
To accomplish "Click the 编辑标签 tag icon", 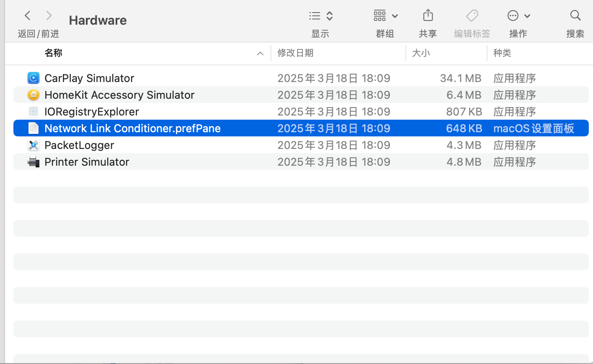I will pyautogui.click(x=472, y=16).
